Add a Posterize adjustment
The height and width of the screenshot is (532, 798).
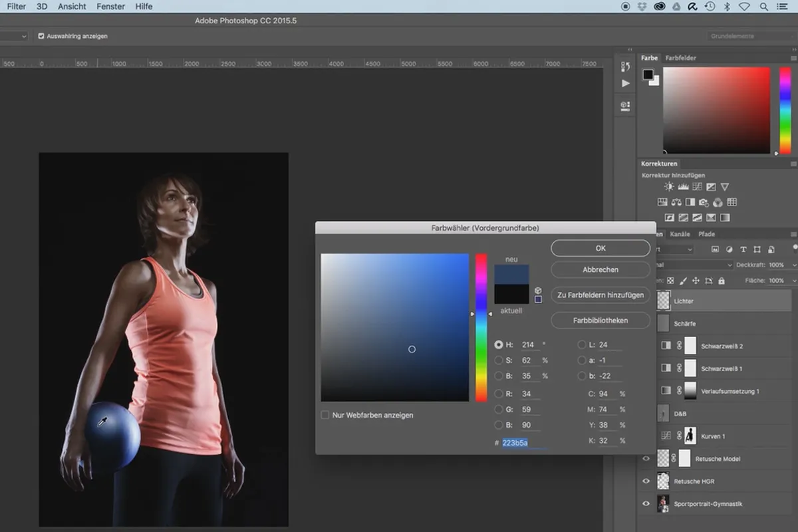tap(683, 217)
